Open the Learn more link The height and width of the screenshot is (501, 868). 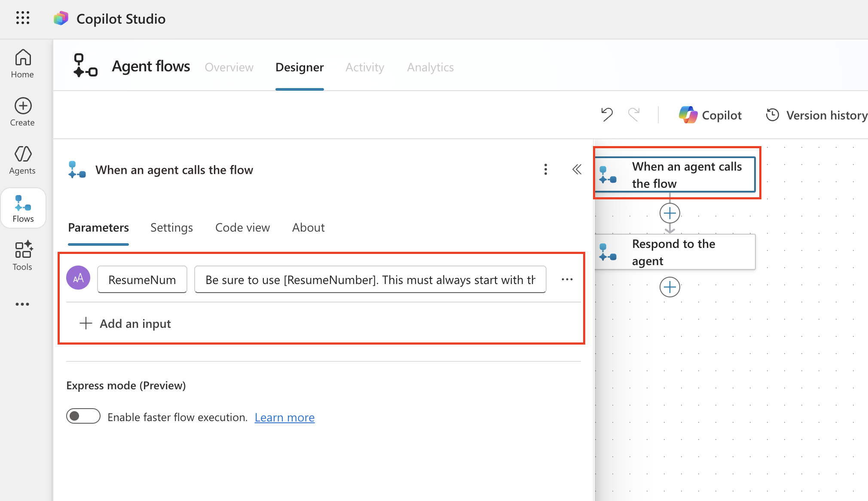point(284,417)
